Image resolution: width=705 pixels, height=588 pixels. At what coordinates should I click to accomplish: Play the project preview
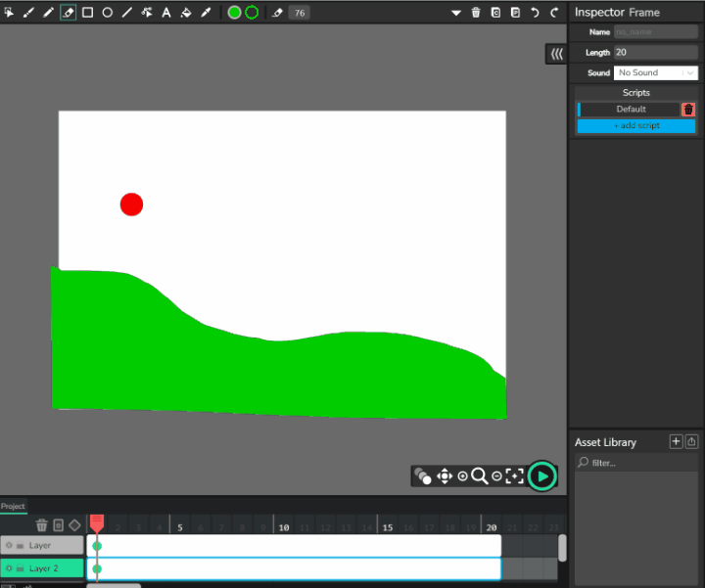coord(542,476)
